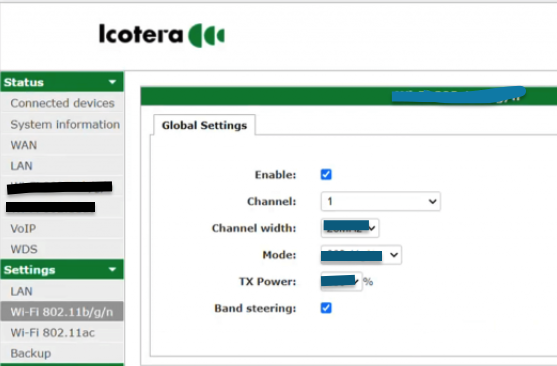Open Connected devices page
557x366 pixels.
(62, 103)
